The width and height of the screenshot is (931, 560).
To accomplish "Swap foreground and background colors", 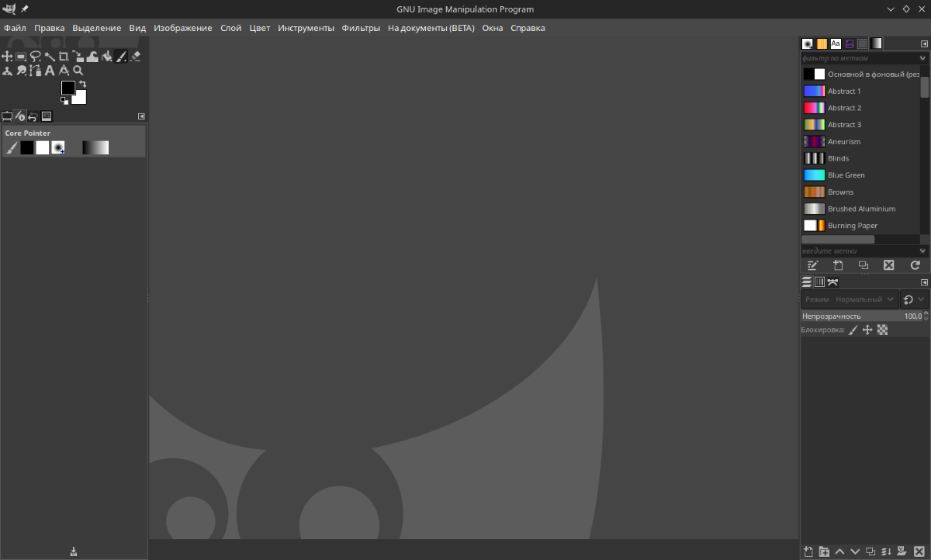I will click(82, 84).
